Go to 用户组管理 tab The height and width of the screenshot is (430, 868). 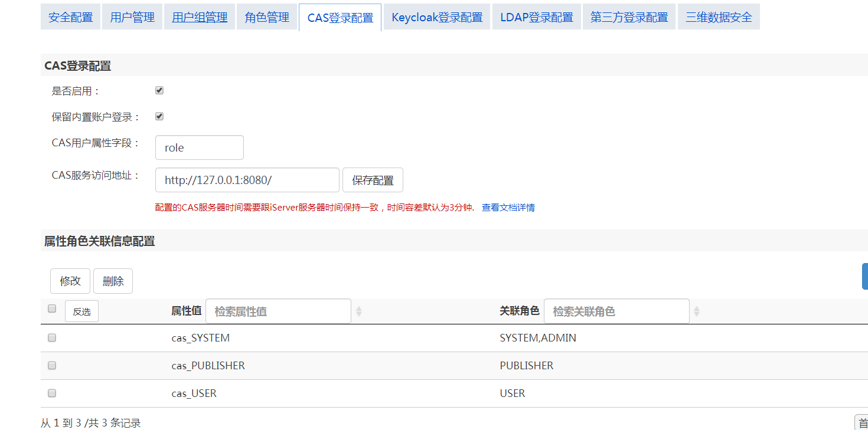(x=200, y=17)
